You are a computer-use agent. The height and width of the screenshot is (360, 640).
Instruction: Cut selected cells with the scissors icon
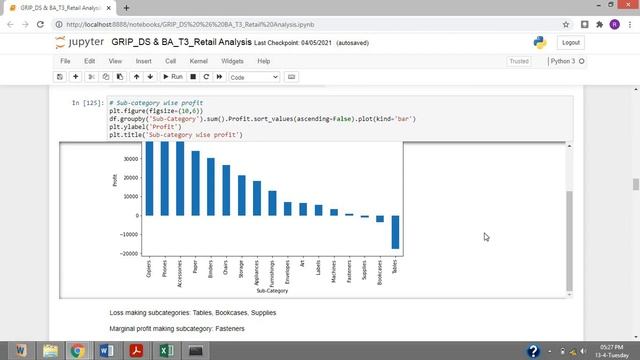[91, 77]
